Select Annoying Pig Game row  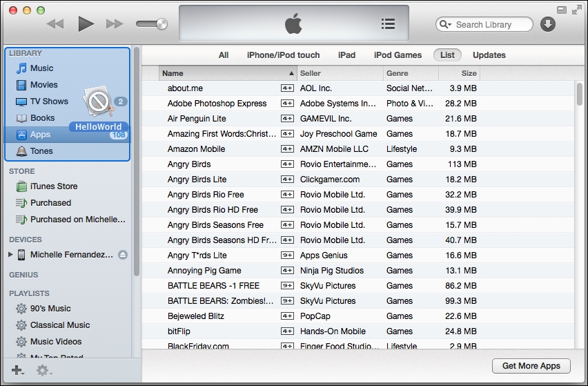tap(357, 271)
